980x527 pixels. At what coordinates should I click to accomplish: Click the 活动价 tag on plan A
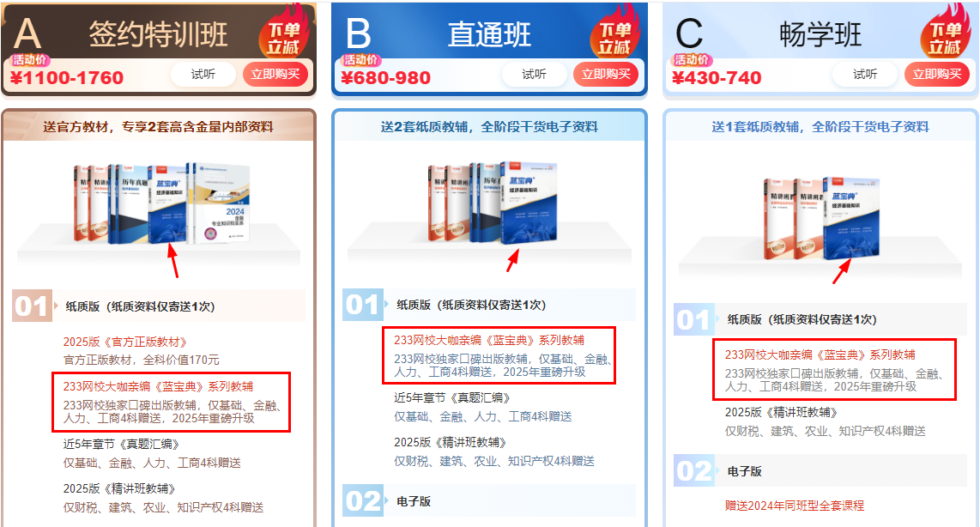pyautogui.click(x=30, y=60)
